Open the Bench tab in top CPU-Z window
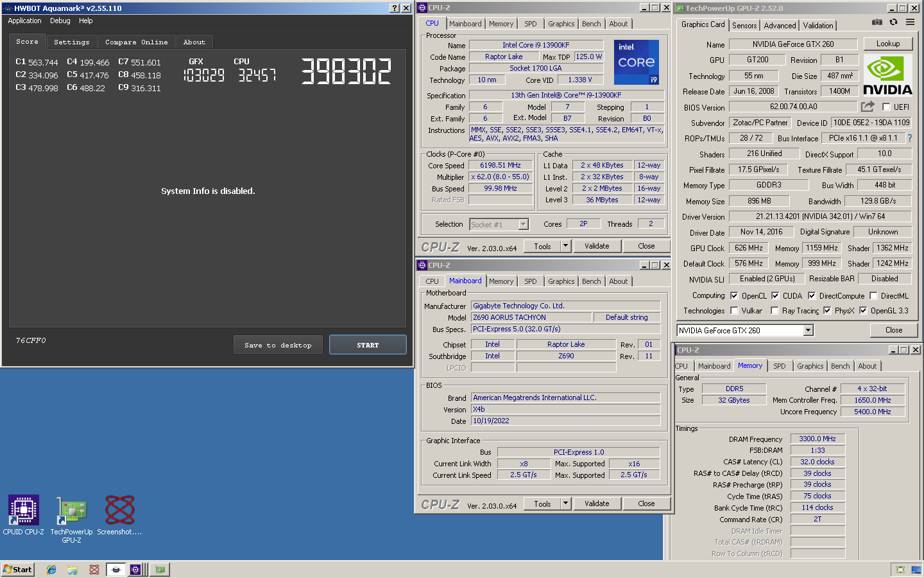The height and width of the screenshot is (578, 924). click(x=592, y=24)
